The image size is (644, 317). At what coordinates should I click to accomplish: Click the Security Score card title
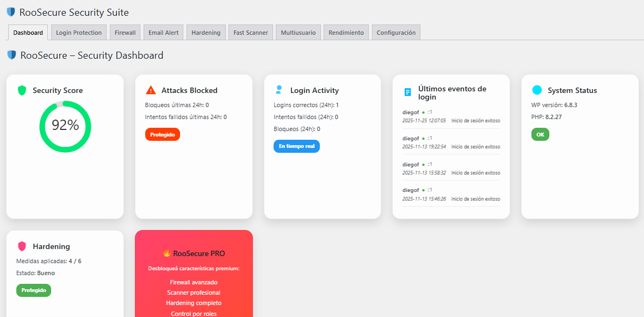[58, 90]
